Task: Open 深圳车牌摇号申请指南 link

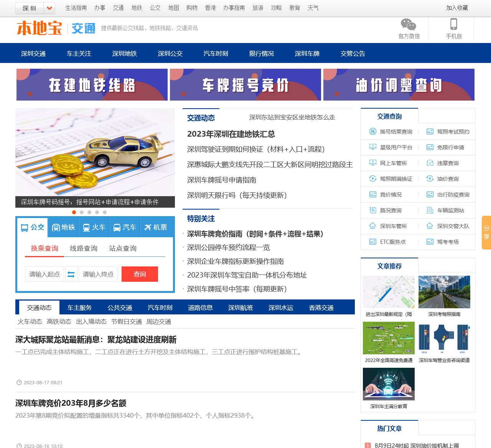Action: pyautogui.click(x=222, y=180)
